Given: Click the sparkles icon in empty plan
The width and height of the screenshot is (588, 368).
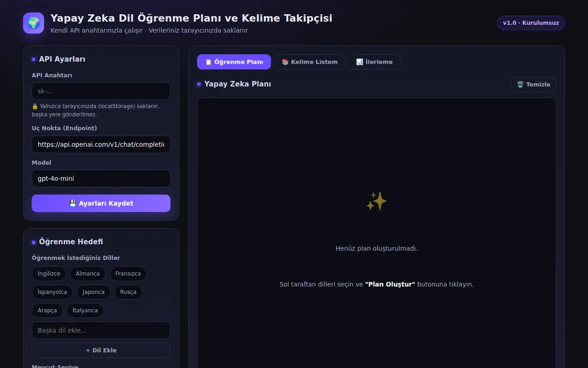Looking at the screenshot, I should click(376, 201).
